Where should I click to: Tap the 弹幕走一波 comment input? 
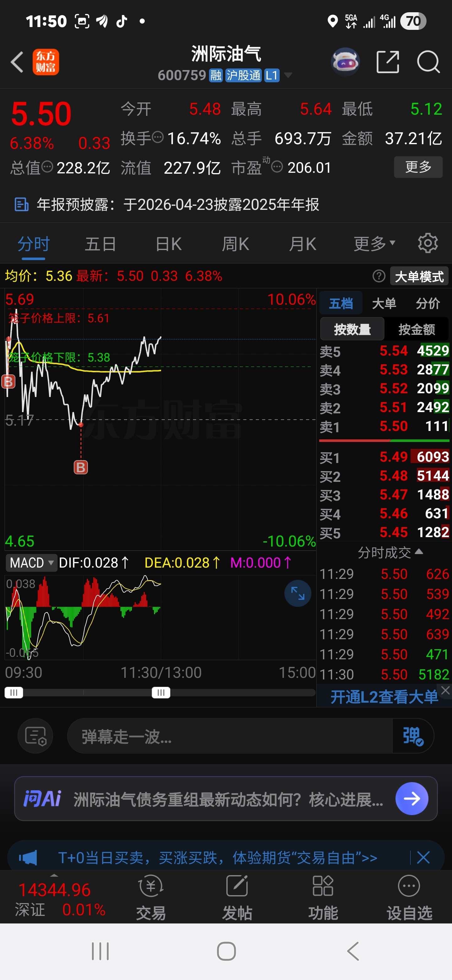pos(230,736)
